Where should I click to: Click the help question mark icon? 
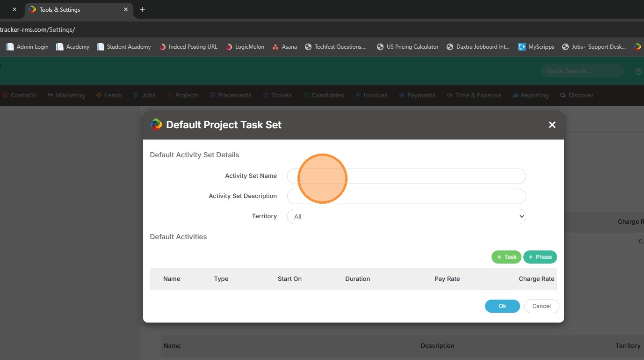(638, 72)
